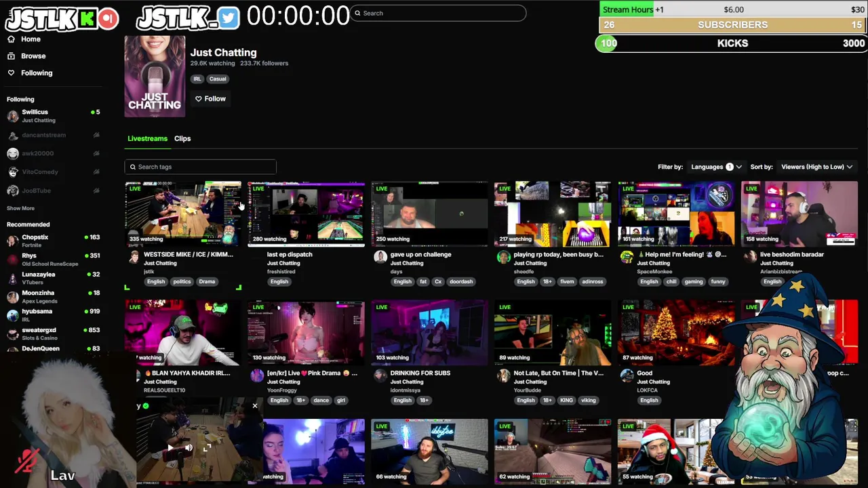
Task: Click magnifier icon in top search bar
Action: [x=357, y=13]
